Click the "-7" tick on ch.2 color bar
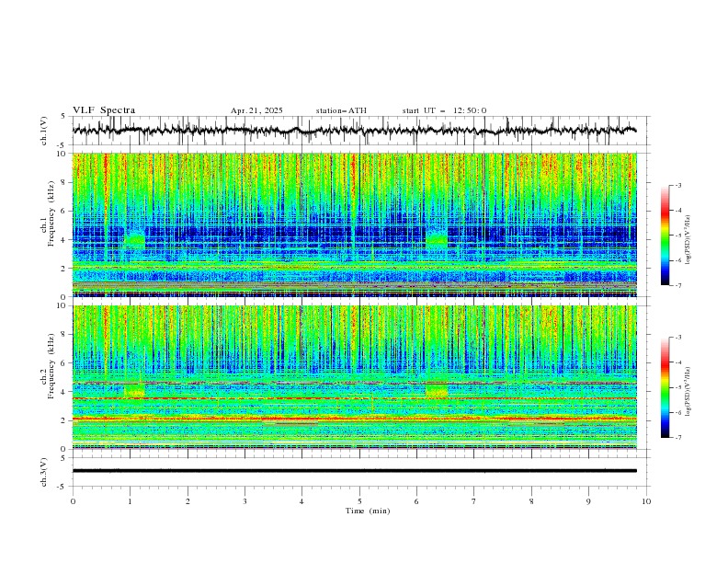728x563 pixels. click(x=678, y=438)
